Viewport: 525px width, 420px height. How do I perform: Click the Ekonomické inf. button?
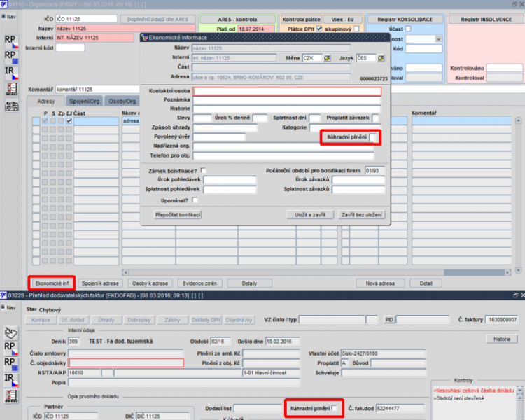click(x=52, y=283)
